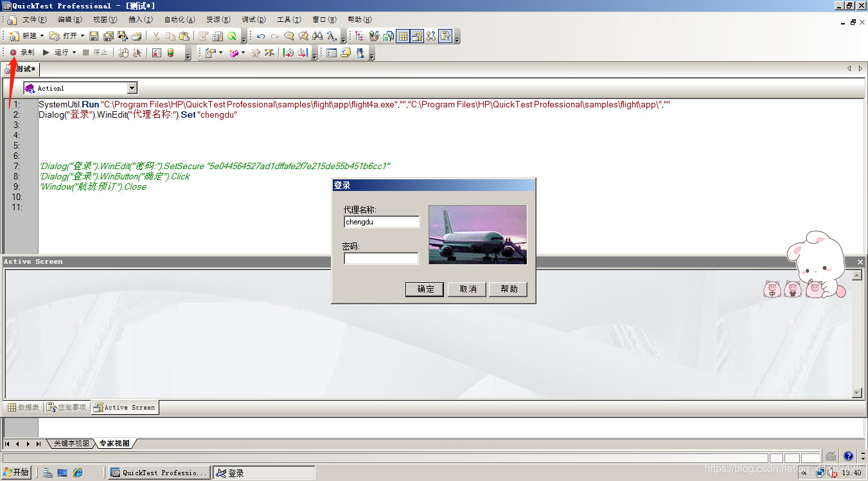This screenshot has height=481, width=868.
Task: Click the Save test icon
Action: point(93,36)
